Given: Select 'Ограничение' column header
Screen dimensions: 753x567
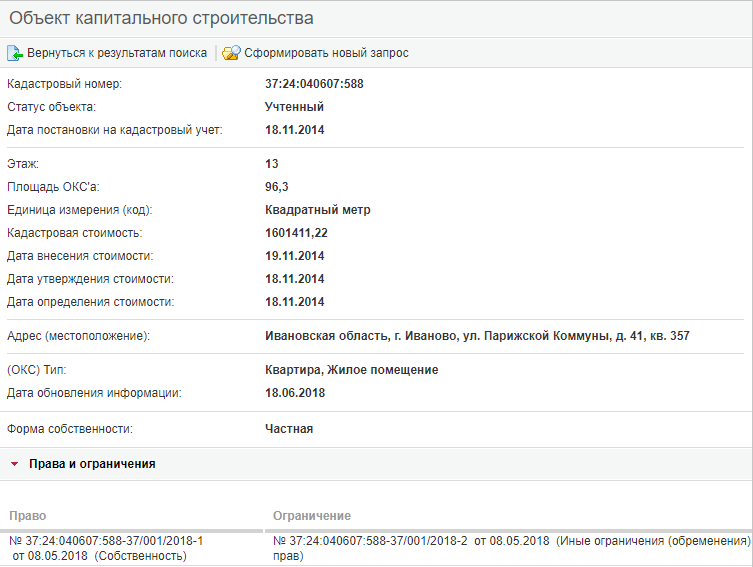Looking at the screenshot, I should 312,515.
